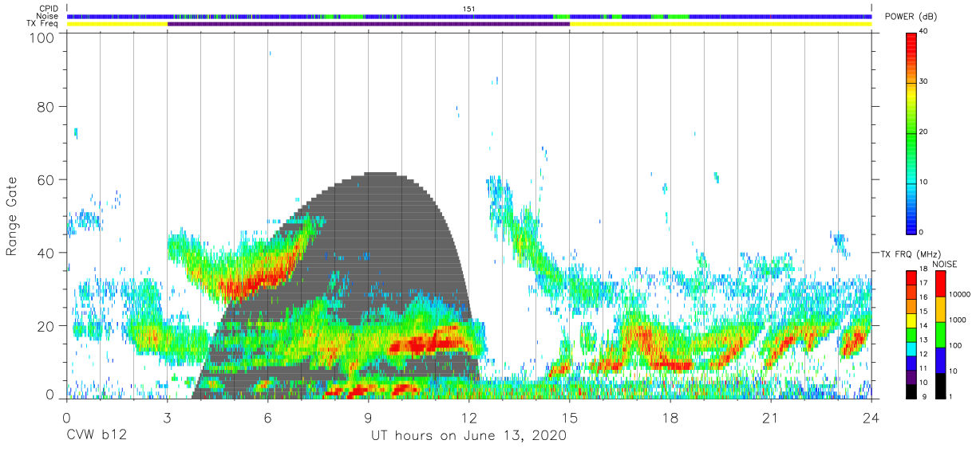This screenshot has height=452, width=980.
Task: Click the NOISE legend title
Action: click(945, 264)
